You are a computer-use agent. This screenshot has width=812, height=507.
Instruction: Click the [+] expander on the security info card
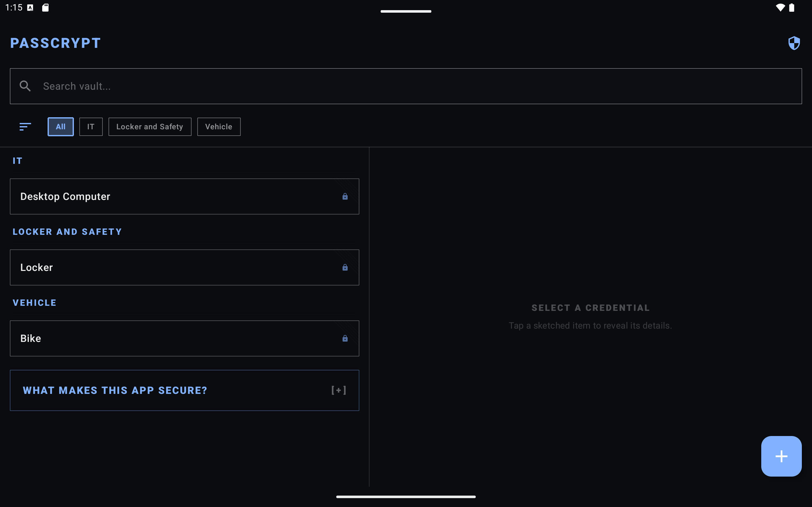tap(338, 390)
